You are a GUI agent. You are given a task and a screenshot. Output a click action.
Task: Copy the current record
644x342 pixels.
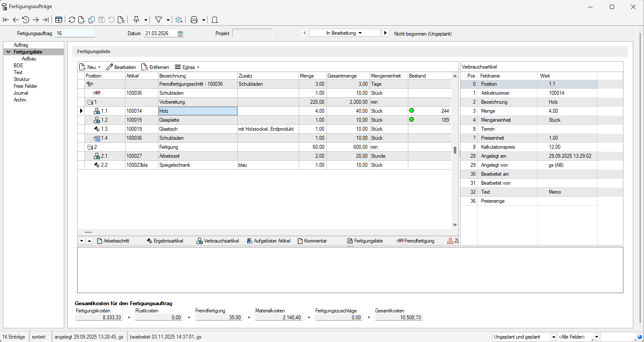click(x=92, y=20)
